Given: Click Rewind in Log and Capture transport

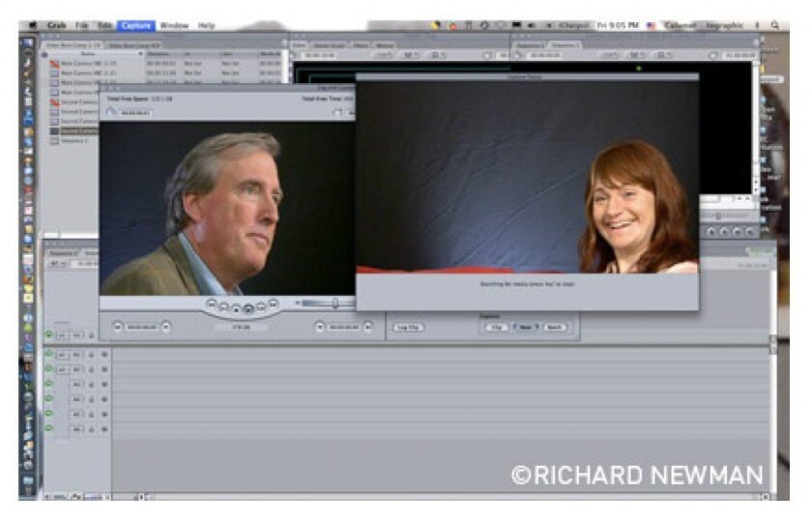Looking at the screenshot, I should click(211, 304).
